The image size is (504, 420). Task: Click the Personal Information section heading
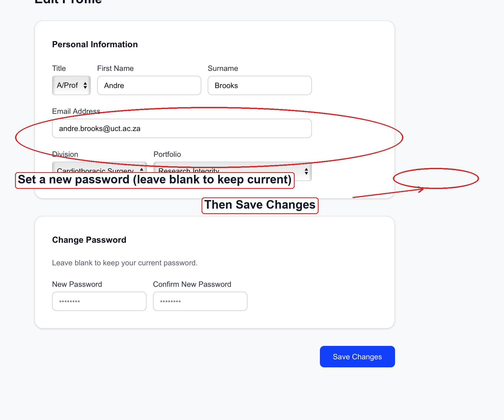click(95, 44)
